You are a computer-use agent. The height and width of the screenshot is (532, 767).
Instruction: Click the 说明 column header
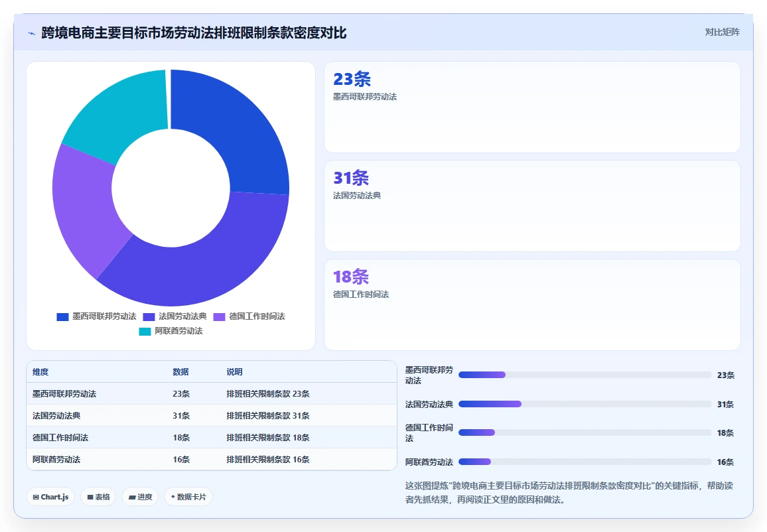[234, 372]
